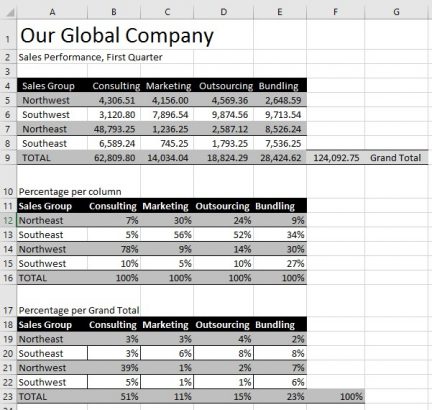
Task: Select column D header
Action: pyautogui.click(x=223, y=12)
